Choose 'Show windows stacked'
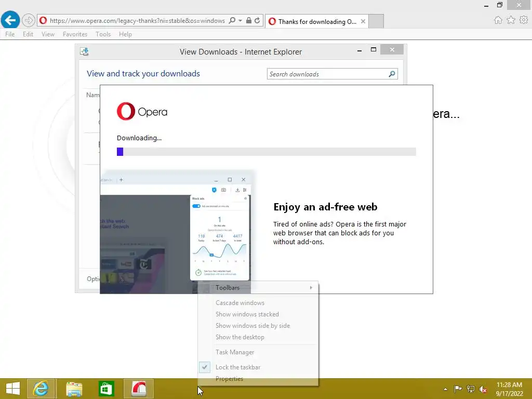The width and height of the screenshot is (532, 399). point(258,314)
